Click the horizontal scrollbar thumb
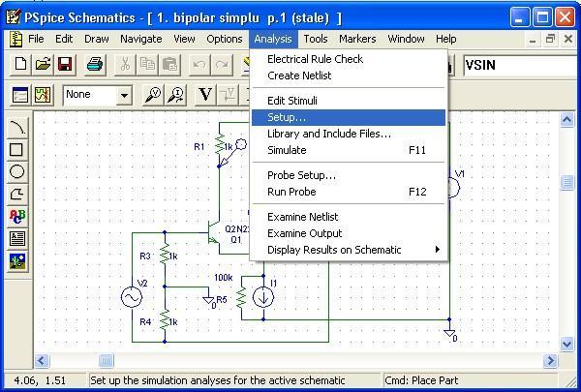The image size is (581, 392). (106, 360)
